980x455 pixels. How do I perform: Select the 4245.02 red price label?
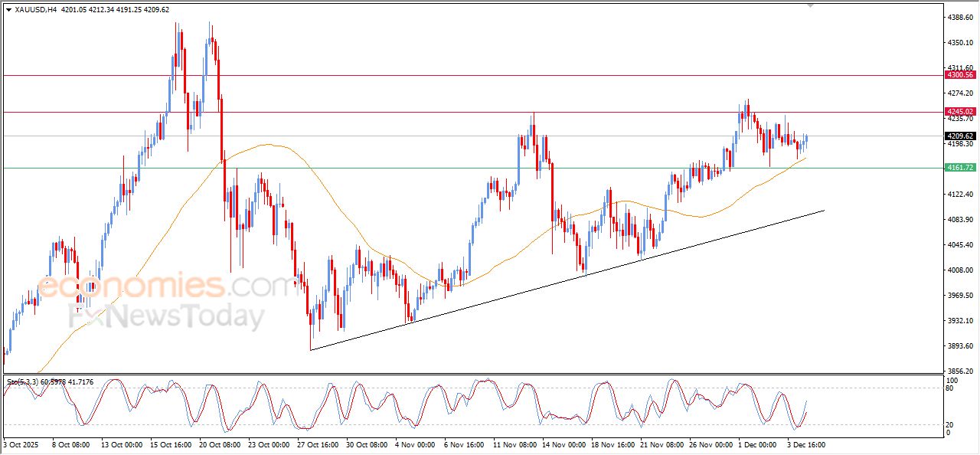959,112
